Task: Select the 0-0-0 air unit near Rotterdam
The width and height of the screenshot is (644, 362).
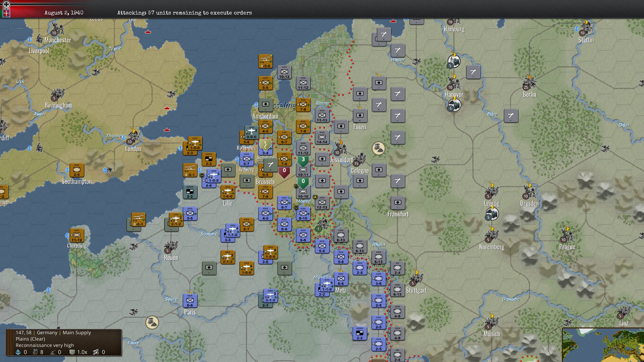Action: point(251,133)
